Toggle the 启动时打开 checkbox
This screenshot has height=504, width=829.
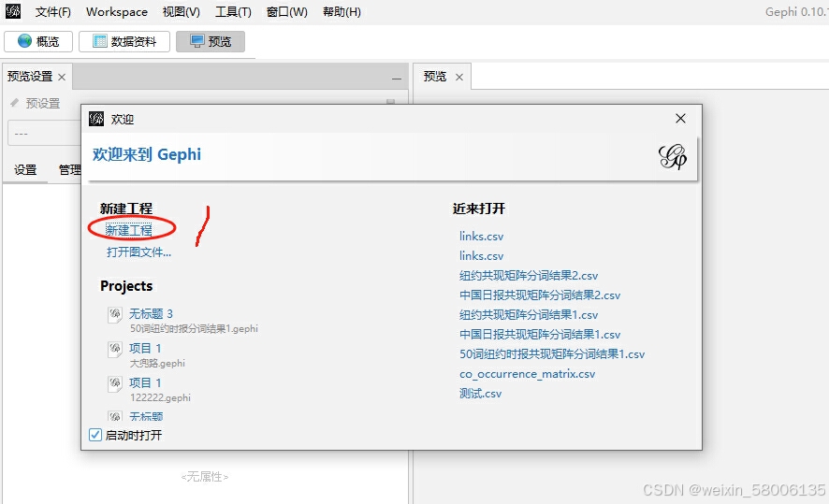(x=95, y=435)
